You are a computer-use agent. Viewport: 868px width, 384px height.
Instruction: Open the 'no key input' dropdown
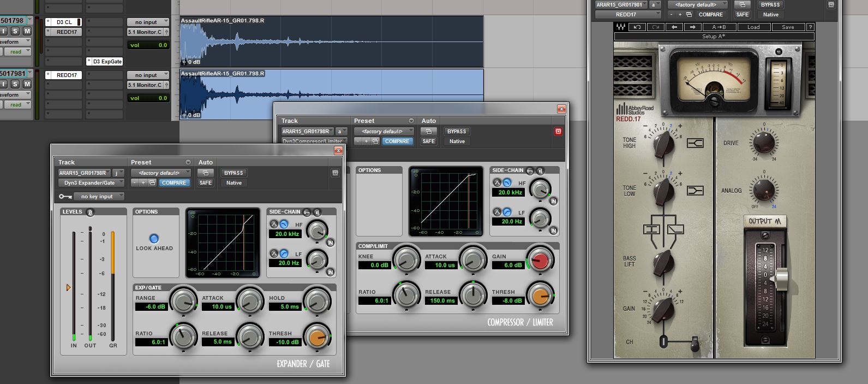tap(99, 197)
